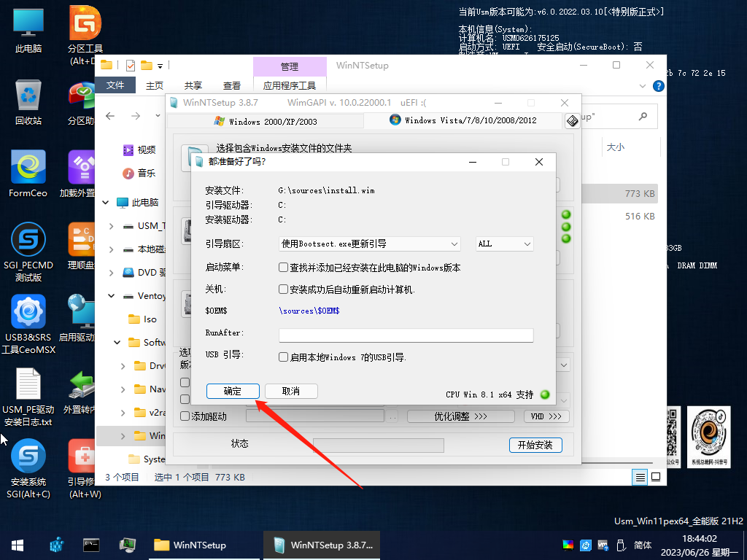Open the 回收站 recycle bin icon
This screenshot has height=560, width=747.
28,102
